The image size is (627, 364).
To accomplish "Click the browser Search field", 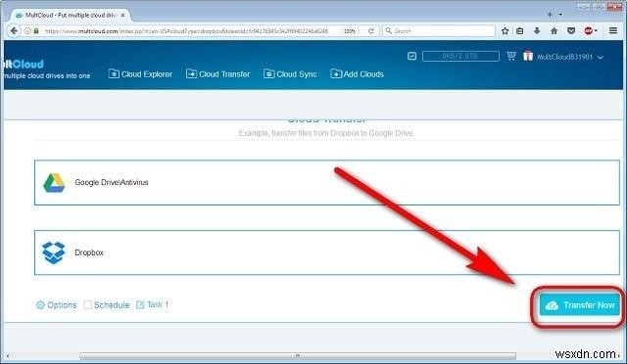I will tap(439, 30).
